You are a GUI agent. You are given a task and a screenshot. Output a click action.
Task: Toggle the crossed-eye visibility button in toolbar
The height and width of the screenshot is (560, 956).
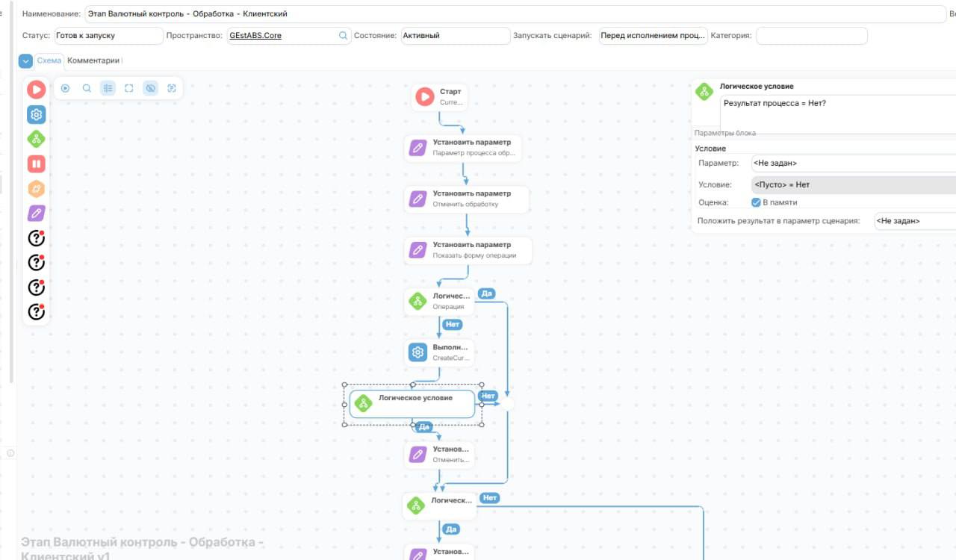pos(150,88)
